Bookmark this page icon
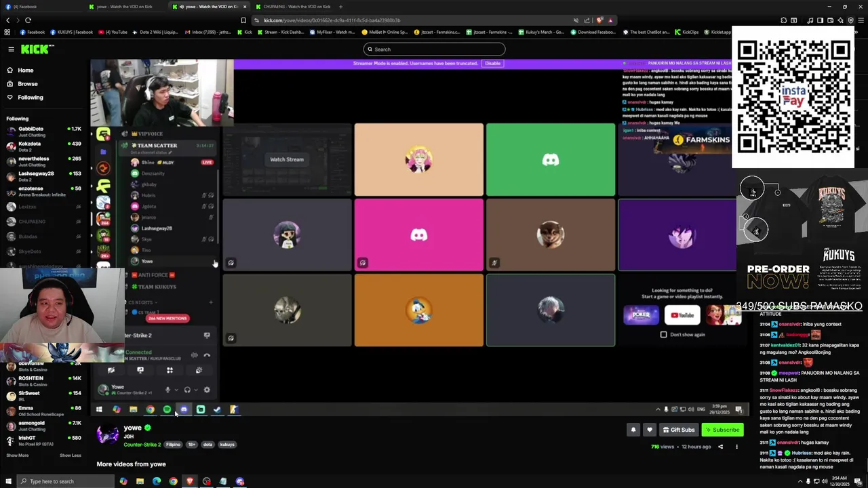The image size is (868, 488). (243, 20)
